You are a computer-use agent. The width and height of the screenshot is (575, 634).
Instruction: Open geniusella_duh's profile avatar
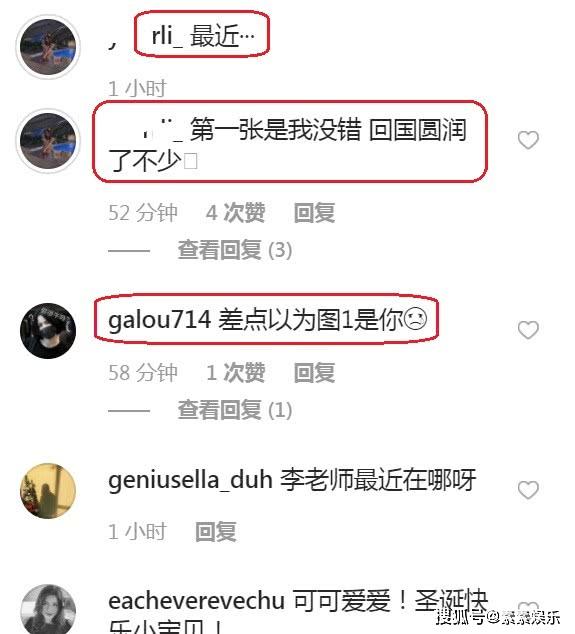coord(48,491)
